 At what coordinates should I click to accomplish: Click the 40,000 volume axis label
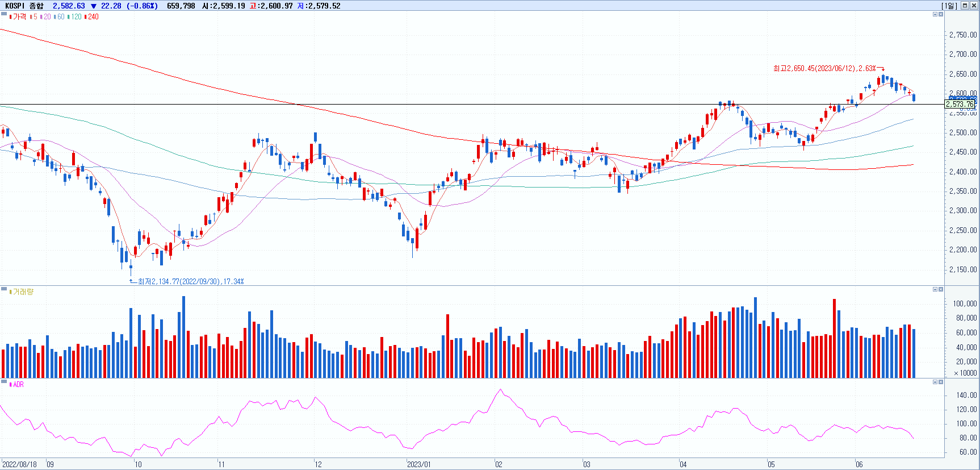pos(966,347)
